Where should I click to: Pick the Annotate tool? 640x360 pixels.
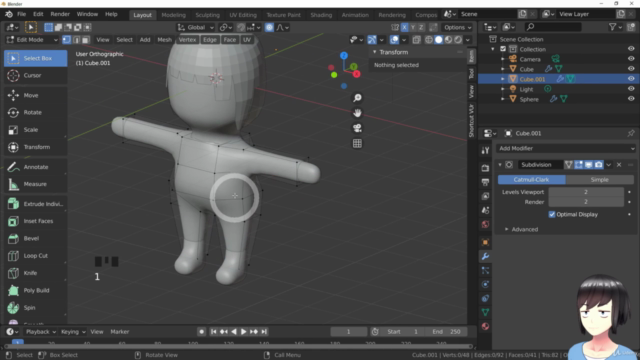pyautogui.click(x=36, y=167)
